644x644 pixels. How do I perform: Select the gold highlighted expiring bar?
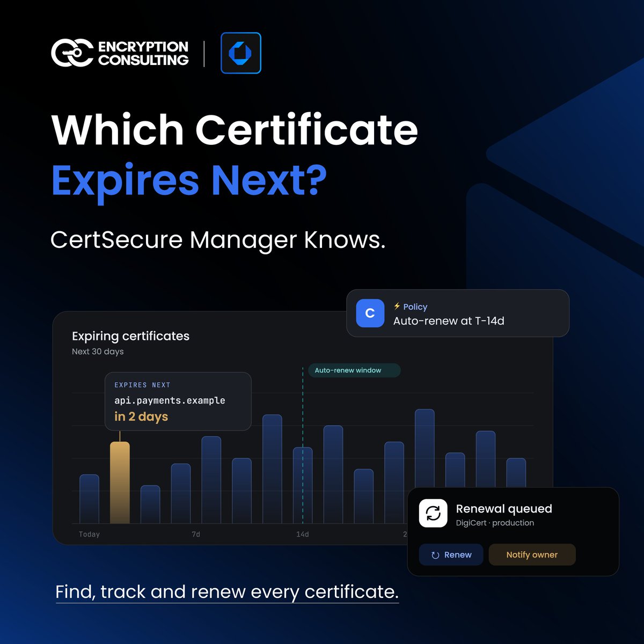click(120, 482)
